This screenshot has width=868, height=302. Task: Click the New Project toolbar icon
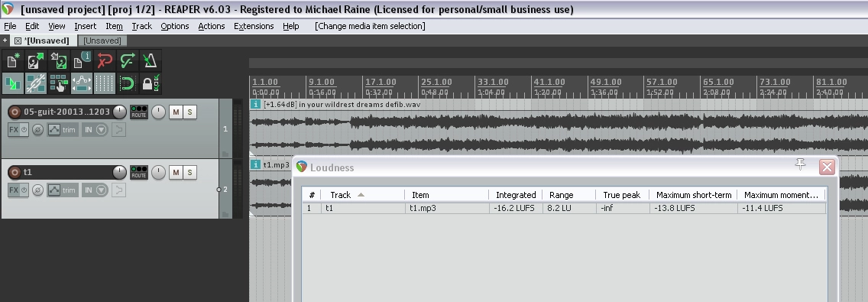click(13, 60)
